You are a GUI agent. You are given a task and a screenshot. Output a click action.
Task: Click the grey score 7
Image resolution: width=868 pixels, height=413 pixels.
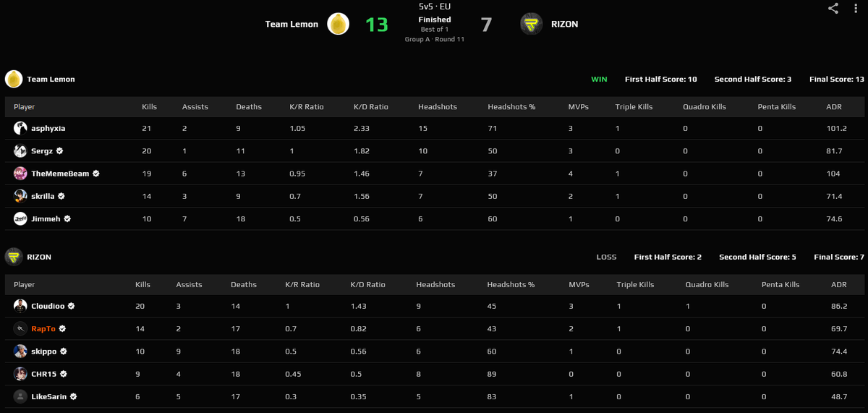486,25
